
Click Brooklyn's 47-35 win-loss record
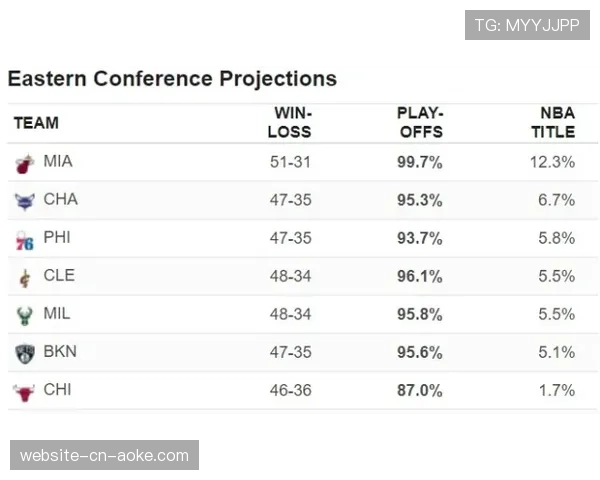tap(290, 352)
